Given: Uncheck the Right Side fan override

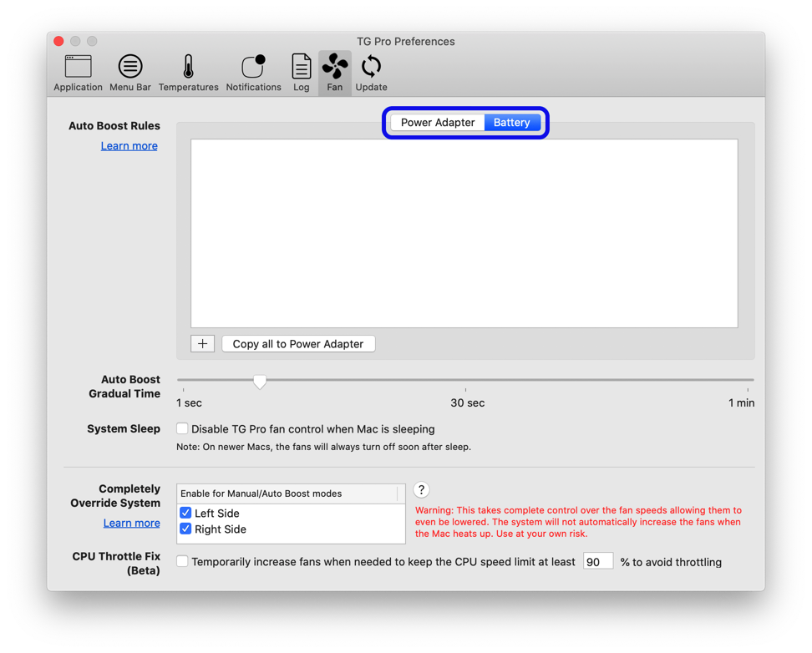Looking at the screenshot, I should point(185,529).
